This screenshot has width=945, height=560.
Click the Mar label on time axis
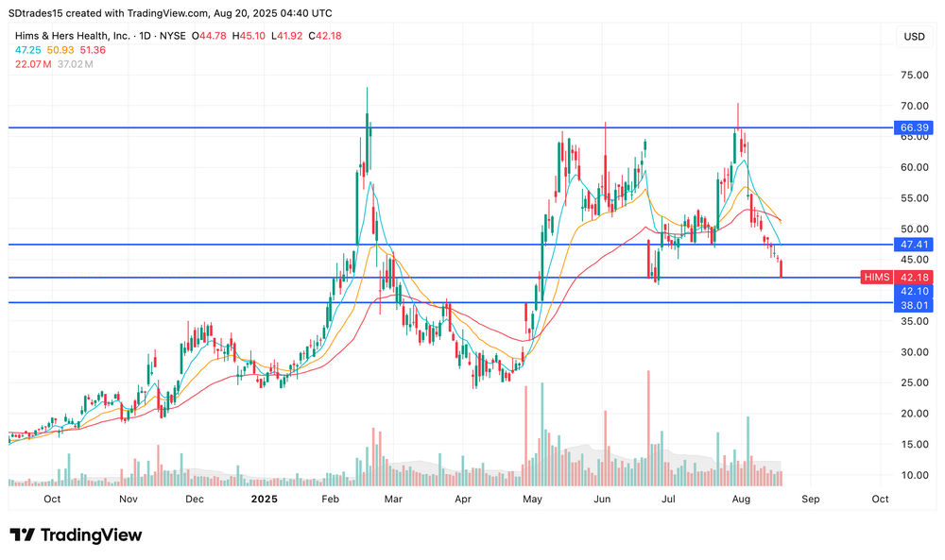(x=393, y=499)
